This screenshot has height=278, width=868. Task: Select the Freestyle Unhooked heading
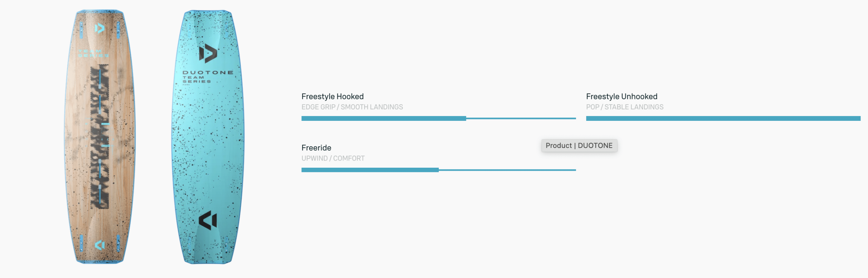(622, 96)
